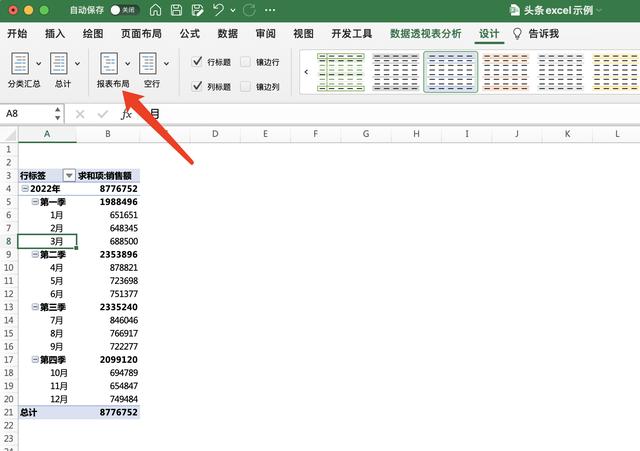Click the home icon in title bar
Image resolution: width=640 pixels, height=451 pixels.
(x=155, y=10)
